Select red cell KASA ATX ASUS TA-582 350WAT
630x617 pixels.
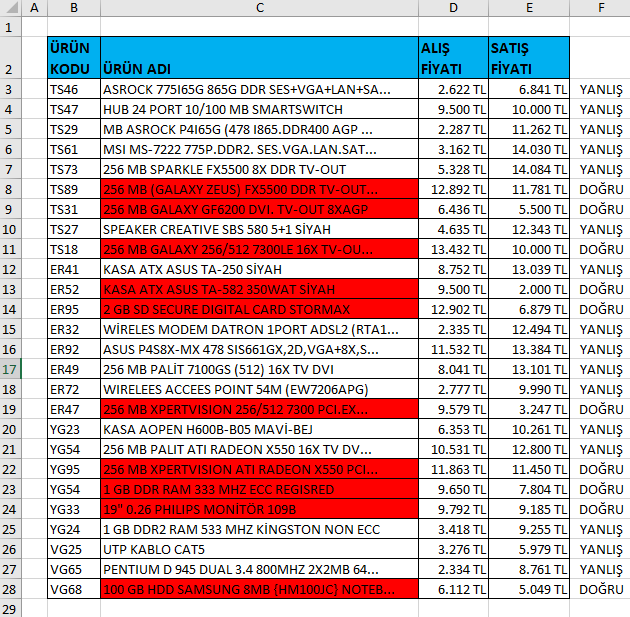click(260, 289)
